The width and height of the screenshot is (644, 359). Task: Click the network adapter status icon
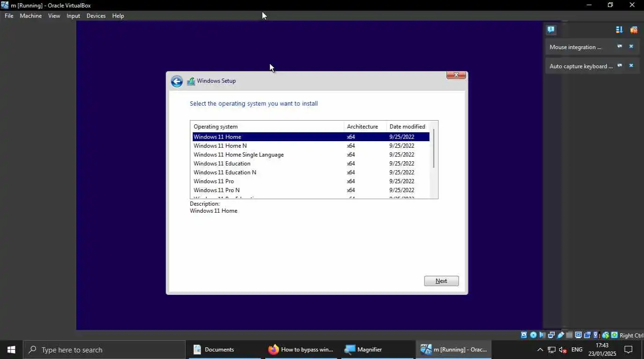(551, 335)
